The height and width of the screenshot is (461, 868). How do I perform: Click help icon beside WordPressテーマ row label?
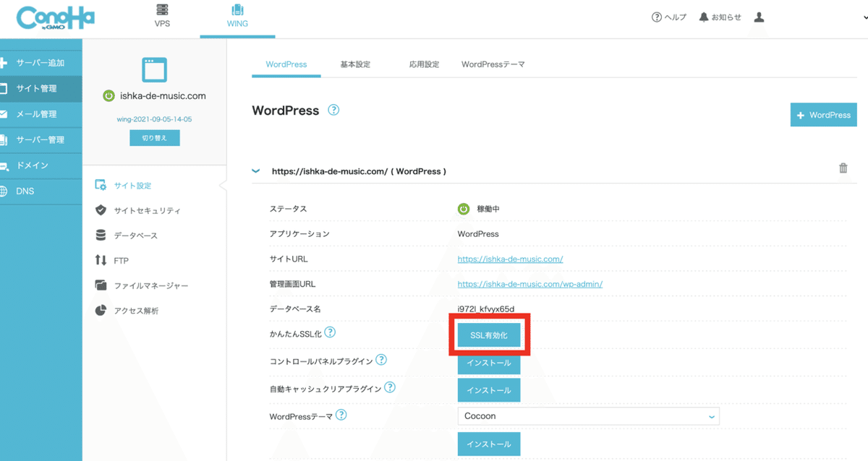(341, 415)
